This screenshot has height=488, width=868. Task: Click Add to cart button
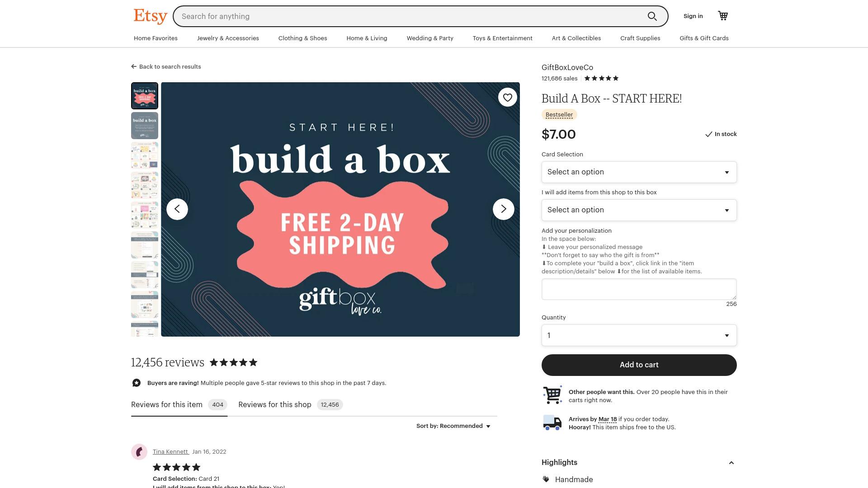639,365
